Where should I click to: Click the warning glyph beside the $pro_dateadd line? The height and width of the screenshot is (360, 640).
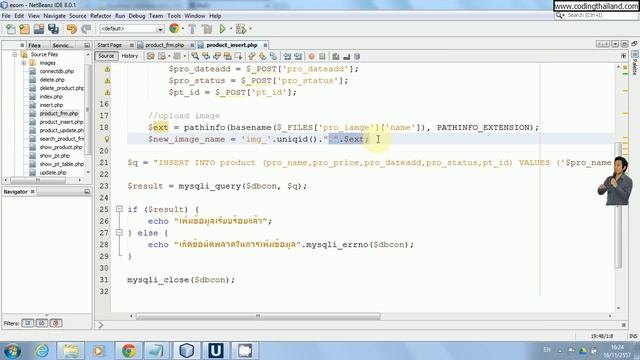pos(107,69)
